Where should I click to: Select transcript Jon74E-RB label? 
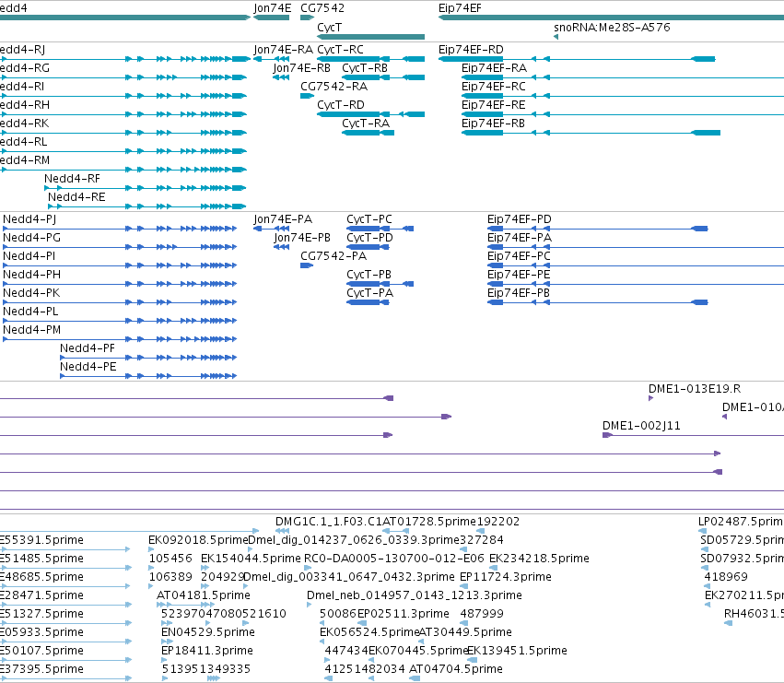pos(302,68)
